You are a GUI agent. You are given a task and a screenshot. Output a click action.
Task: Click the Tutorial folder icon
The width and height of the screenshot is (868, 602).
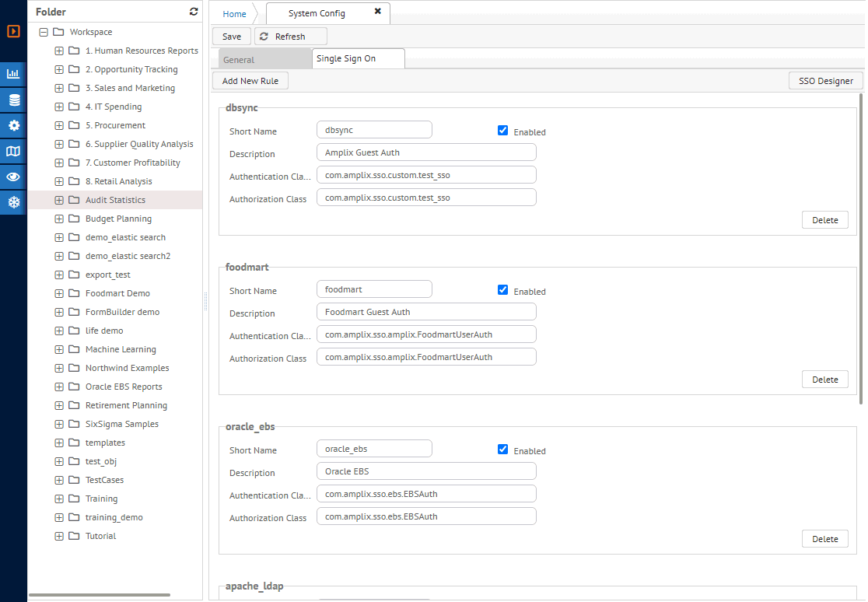pyautogui.click(x=74, y=536)
